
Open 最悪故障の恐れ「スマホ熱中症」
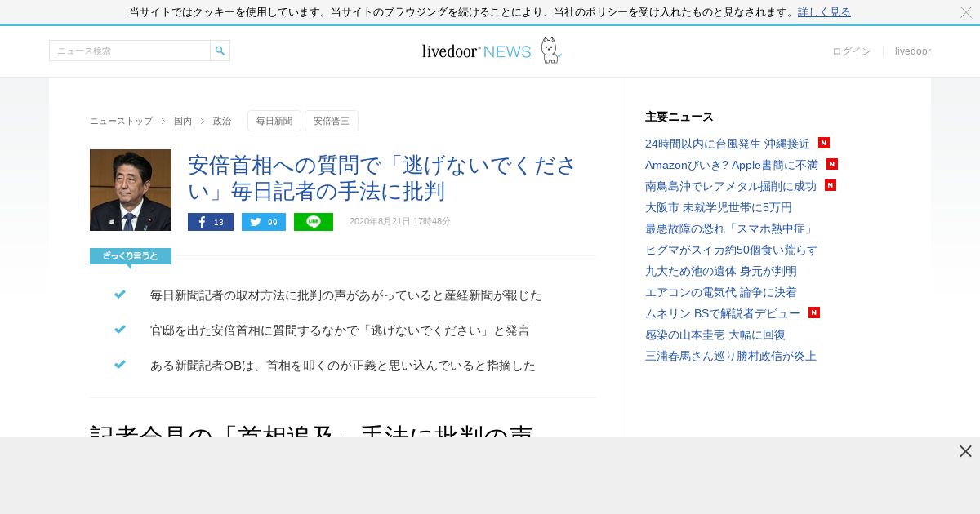730,228
